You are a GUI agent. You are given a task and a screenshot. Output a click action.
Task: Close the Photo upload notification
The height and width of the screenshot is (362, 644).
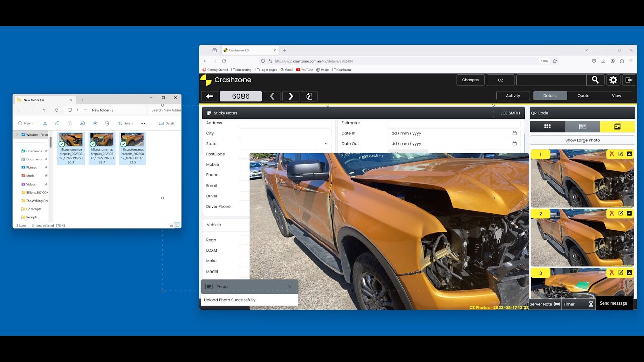(x=290, y=287)
